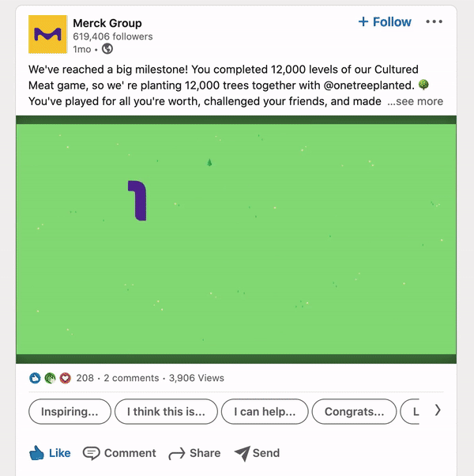Click the blue thumbs-up reaction icon
The width and height of the screenshot is (474, 476).
(x=35, y=378)
